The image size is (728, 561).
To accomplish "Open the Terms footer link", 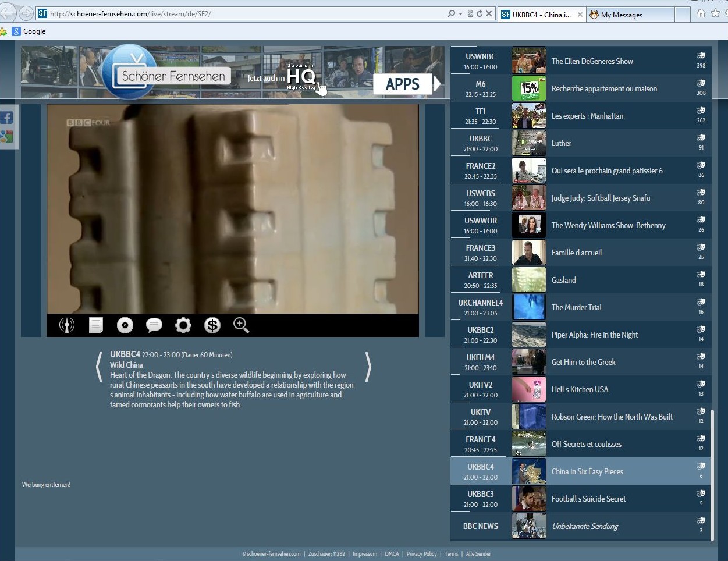I will 452,553.
